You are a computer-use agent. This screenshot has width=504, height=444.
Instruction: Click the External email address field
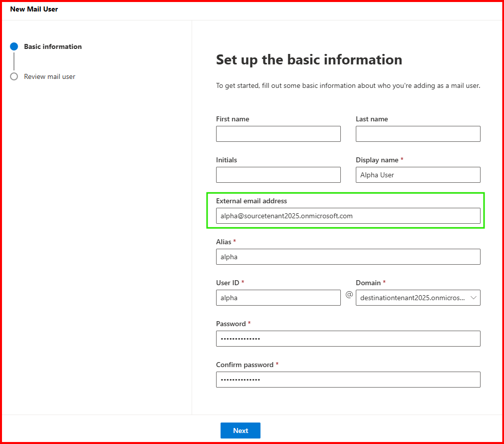click(x=348, y=216)
